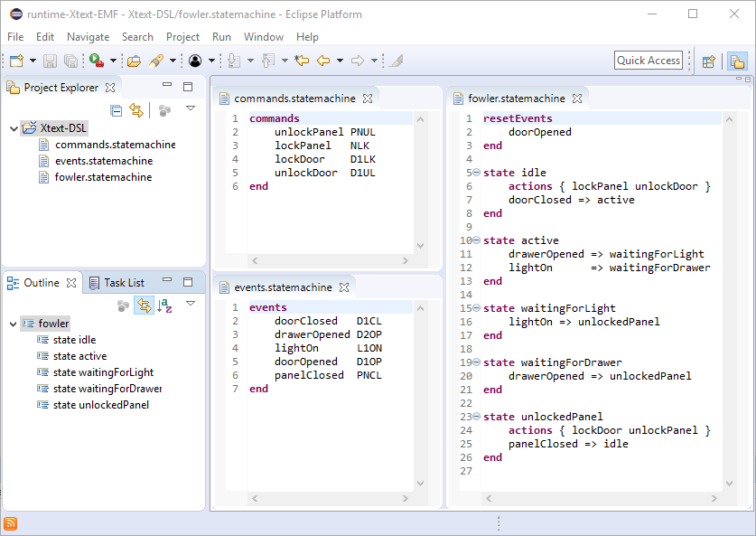Toggle alphabetical sort in Outline view
Image resolution: width=756 pixels, height=536 pixels.
tap(164, 306)
